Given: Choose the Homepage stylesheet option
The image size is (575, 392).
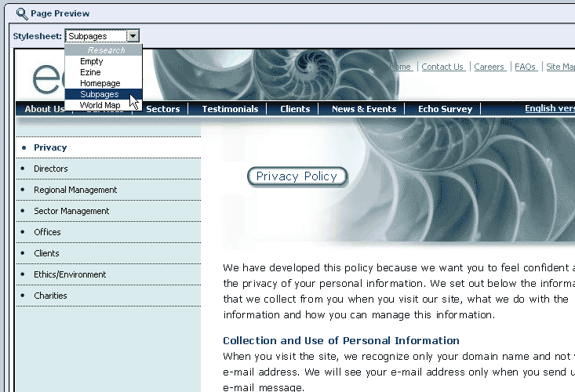Looking at the screenshot, I should tap(103, 83).
